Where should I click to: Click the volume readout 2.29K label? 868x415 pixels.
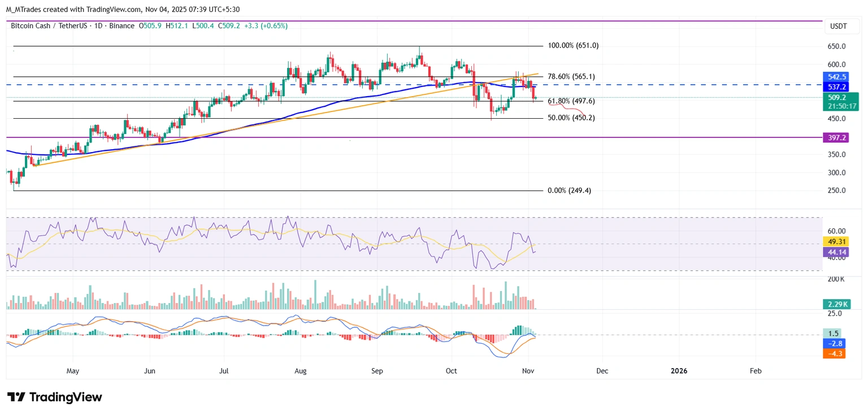pyautogui.click(x=837, y=304)
